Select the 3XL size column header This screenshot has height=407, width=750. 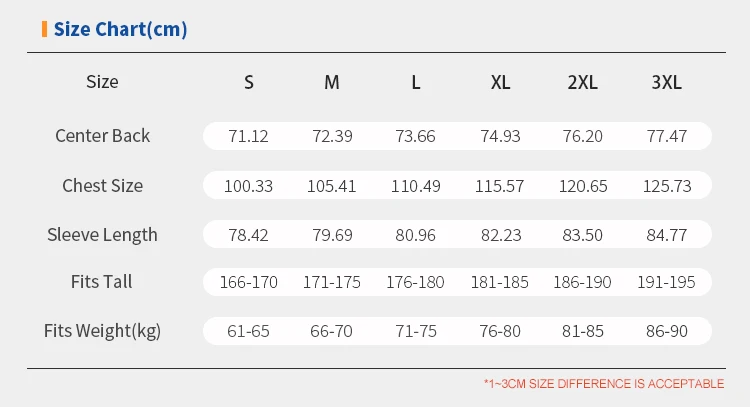(666, 82)
